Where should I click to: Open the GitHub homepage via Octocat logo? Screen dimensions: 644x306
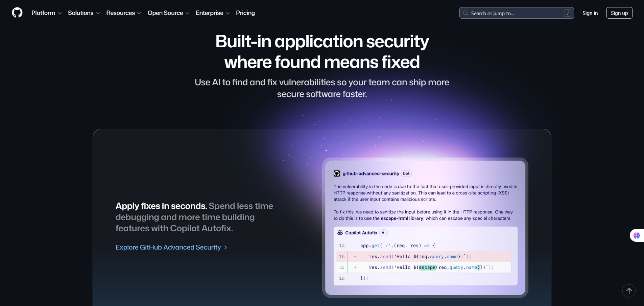coord(17,13)
